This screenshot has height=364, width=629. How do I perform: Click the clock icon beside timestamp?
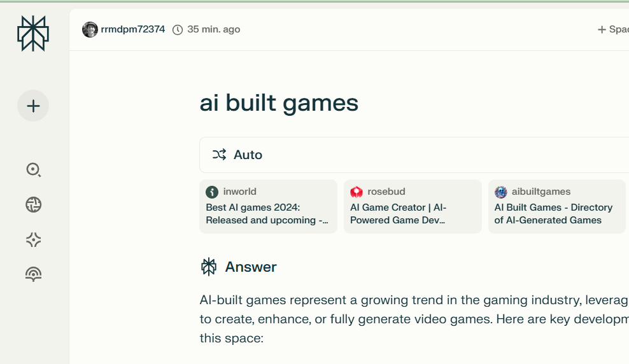pyautogui.click(x=178, y=30)
